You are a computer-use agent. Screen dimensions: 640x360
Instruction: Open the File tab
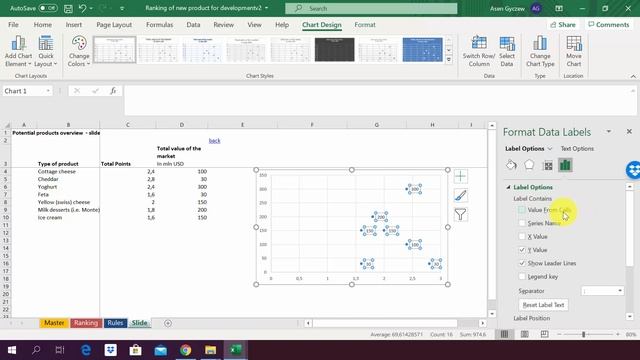click(x=13, y=24)
